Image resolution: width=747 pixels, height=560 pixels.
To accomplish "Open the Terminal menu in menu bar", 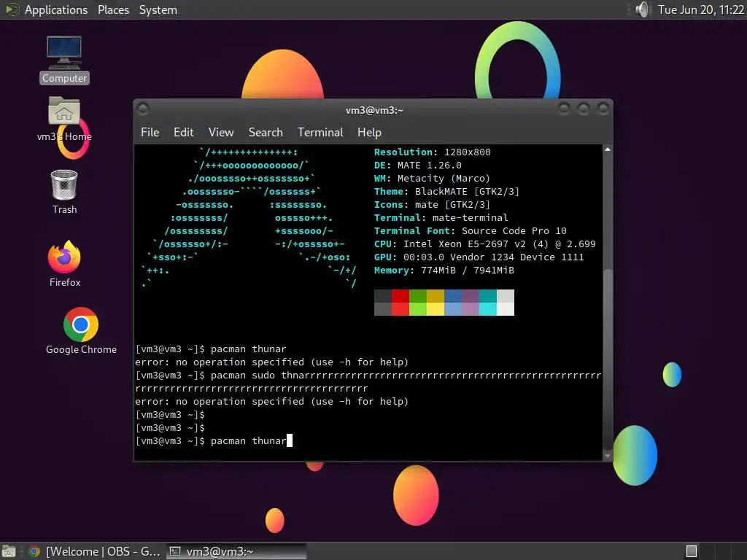I will click(x=320, y=132).
